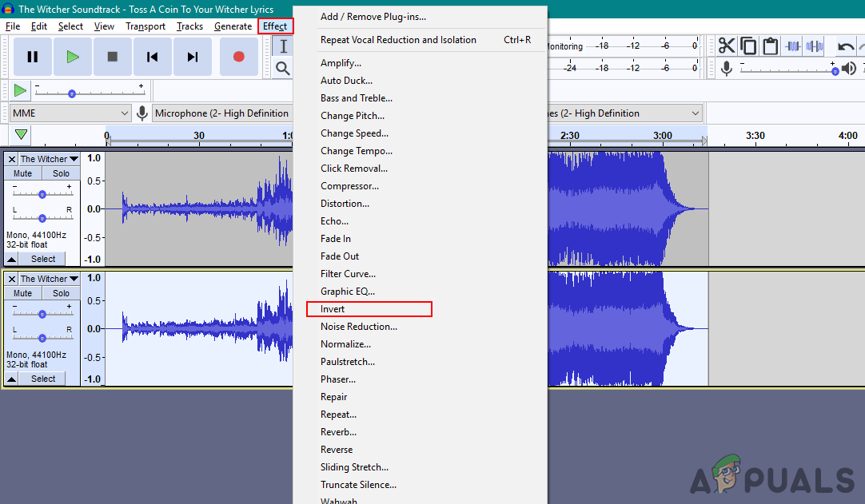
Task: Silence audio selection icon
Action: (x=815, y=46)
